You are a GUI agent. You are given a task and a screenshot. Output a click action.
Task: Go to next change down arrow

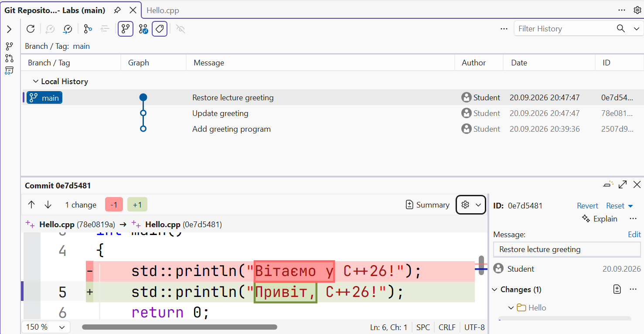[x=48, y=204]
